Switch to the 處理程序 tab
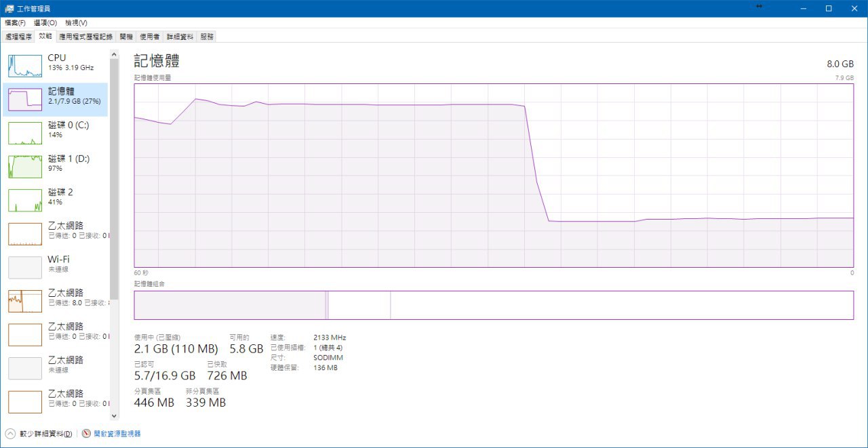 click(x=18, y=37)
